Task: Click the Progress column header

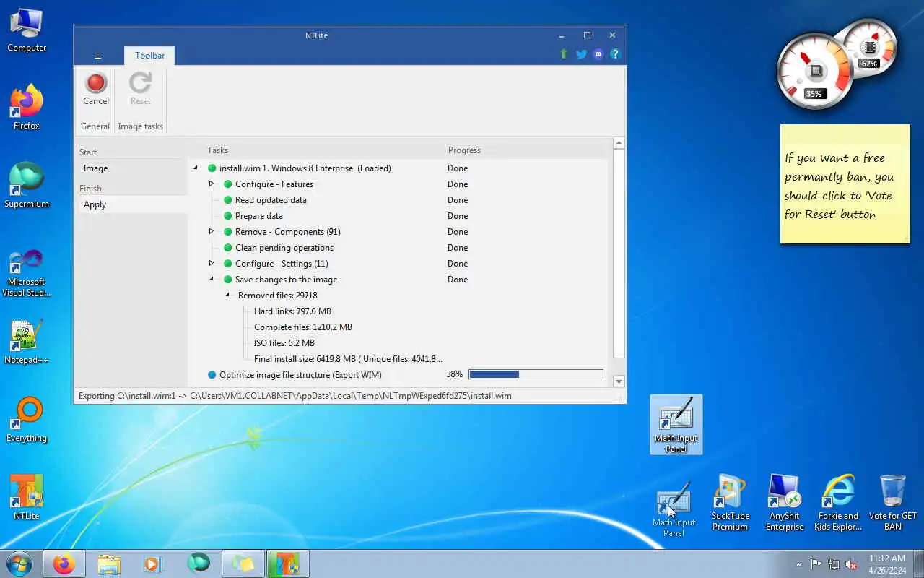Action: pos(464,150)
